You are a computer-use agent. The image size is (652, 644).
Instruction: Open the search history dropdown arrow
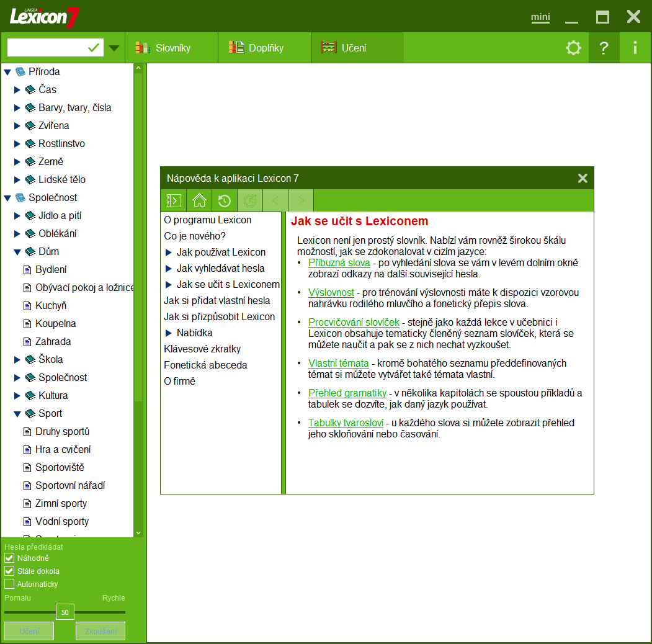pyautogui.click(x=114, y=48)
